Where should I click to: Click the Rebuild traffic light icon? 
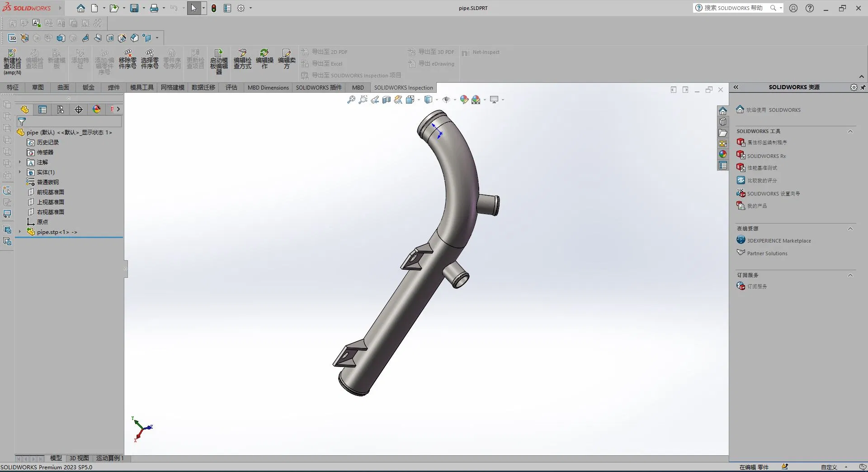coord(214,8)
